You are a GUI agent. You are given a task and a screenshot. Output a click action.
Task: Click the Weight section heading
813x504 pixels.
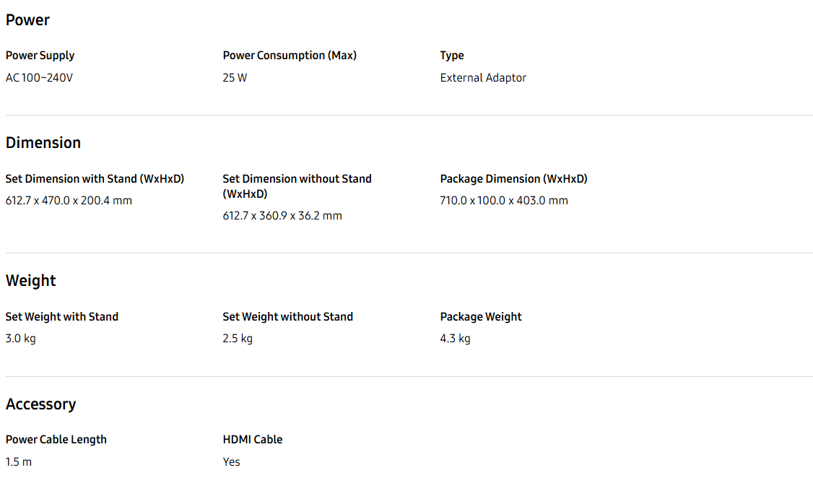30,280
